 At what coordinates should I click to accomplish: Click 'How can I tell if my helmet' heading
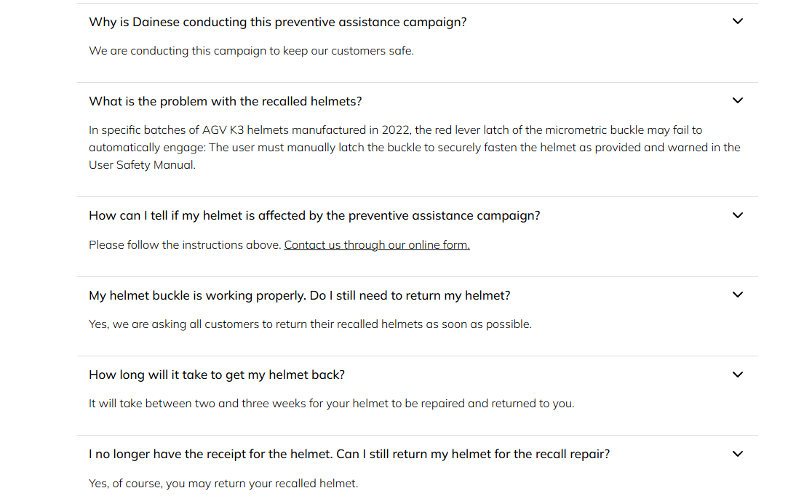point(314,215)
